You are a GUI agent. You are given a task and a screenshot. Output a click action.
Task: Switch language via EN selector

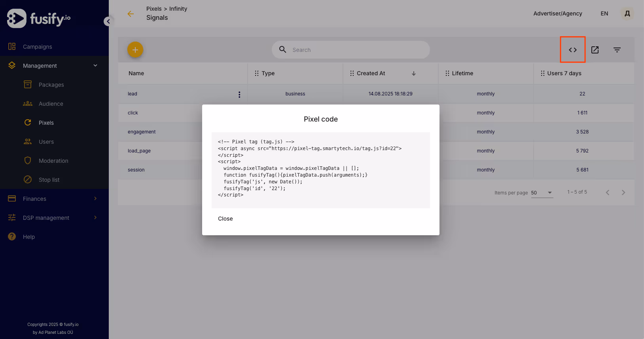pyautogui.click(x=604, y=13)
